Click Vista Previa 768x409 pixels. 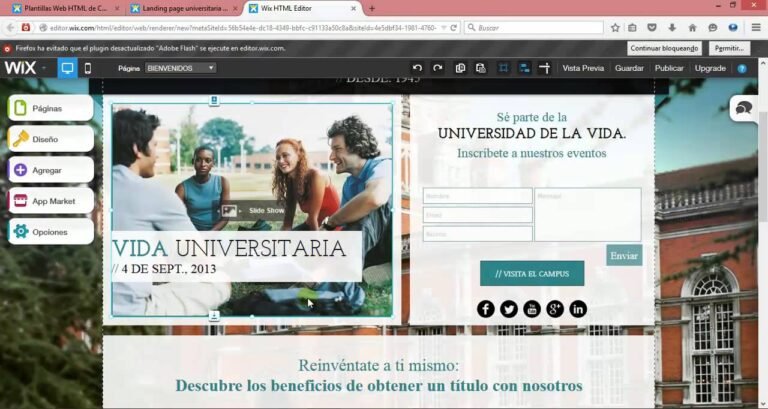click(583, 68)
